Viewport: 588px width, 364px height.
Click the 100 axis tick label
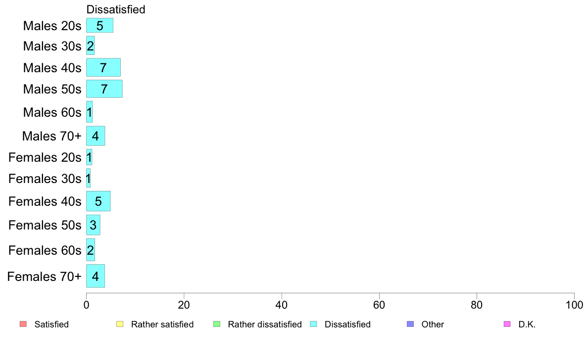574,305
